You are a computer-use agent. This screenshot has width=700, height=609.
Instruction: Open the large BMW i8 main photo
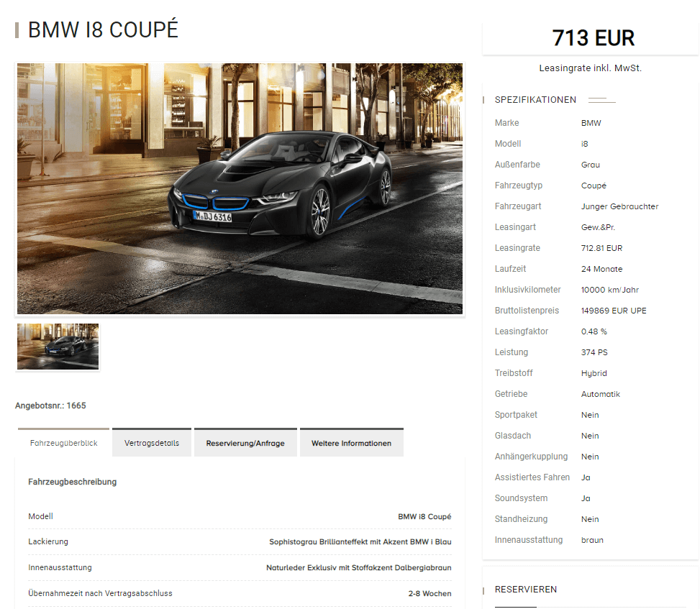(x=240, y=188)
